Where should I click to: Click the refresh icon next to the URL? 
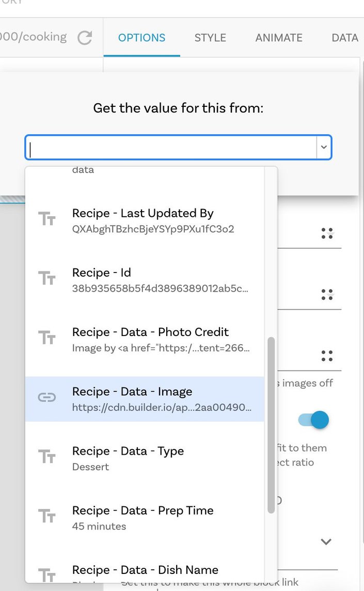click(85, 38)
